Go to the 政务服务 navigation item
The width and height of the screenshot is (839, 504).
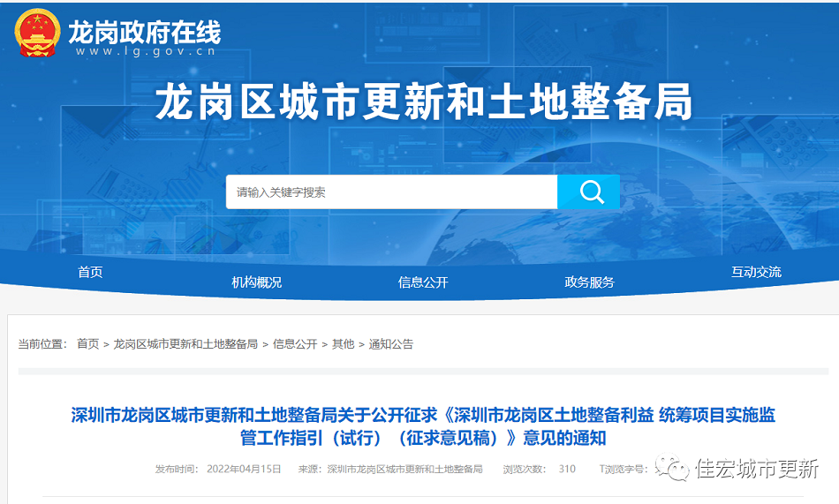point(589,282)
